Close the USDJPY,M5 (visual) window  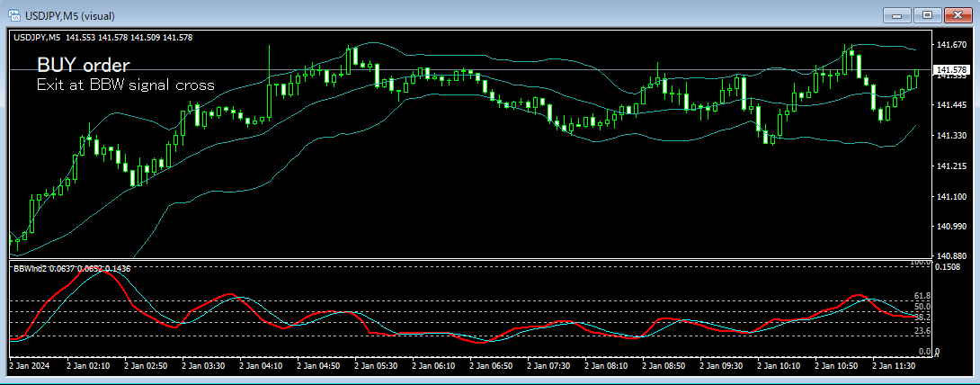(958, 15)
